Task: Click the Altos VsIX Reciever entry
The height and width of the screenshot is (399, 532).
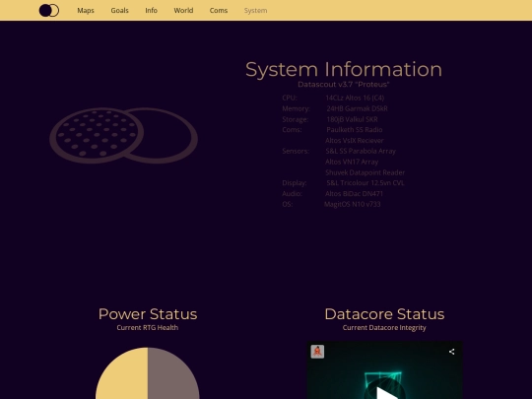Action: click(x=355, y=141)
